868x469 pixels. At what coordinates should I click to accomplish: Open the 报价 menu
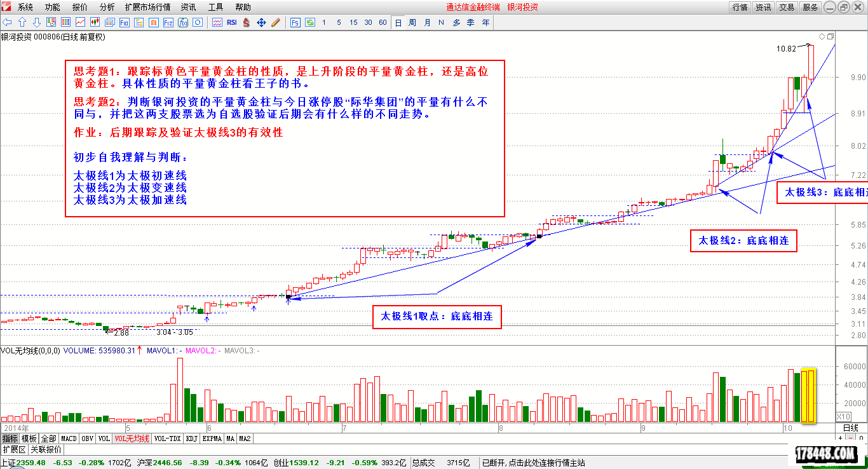pos(80,7)
